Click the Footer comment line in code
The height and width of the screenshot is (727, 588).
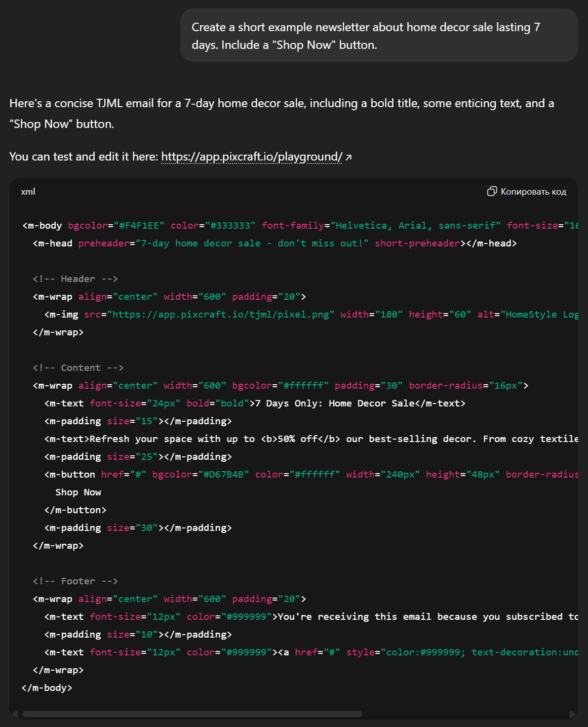coord(75,581)
